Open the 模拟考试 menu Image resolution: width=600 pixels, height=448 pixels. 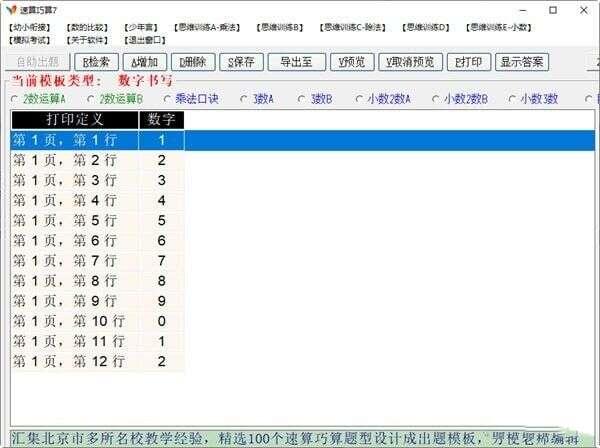[x=30, y=40]
